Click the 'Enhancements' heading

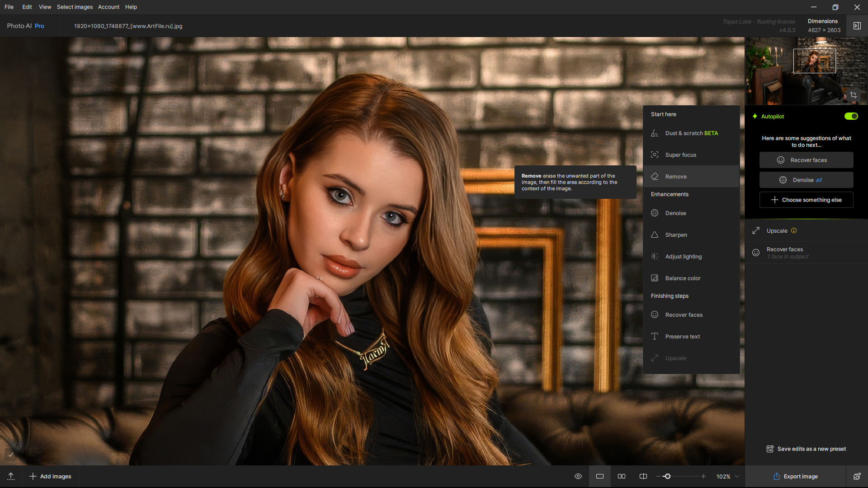(x=670, y=194)
